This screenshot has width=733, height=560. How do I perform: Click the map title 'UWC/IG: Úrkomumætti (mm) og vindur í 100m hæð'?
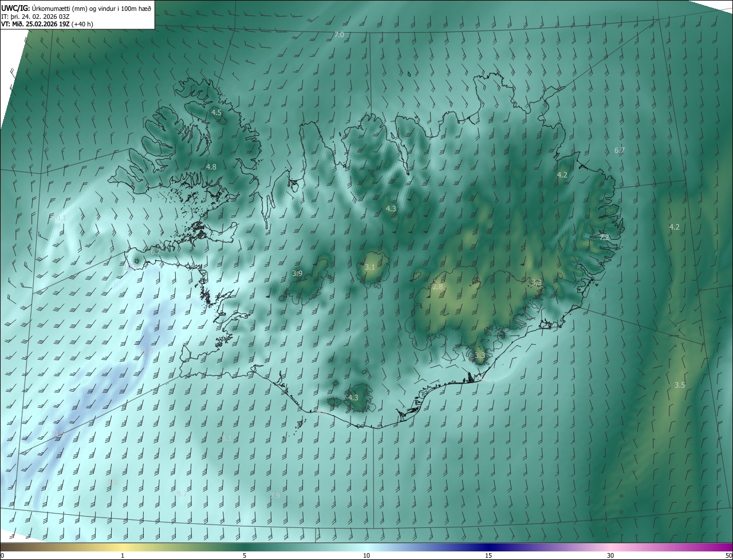click(x=77, y=7)
